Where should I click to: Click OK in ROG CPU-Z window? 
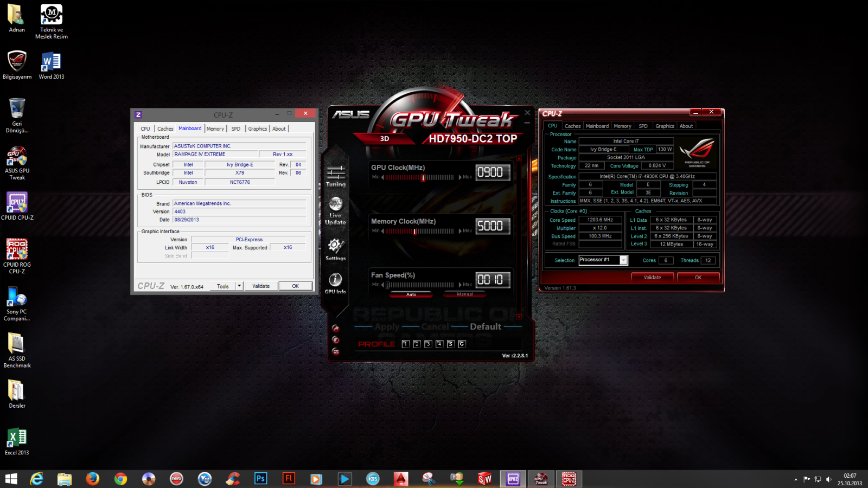click(698, 278)
